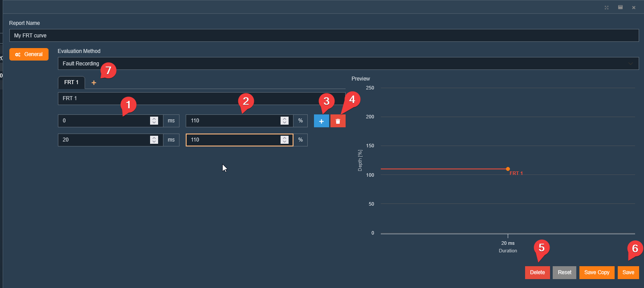Click the General settings gear icon

click(x=18, y=54)
